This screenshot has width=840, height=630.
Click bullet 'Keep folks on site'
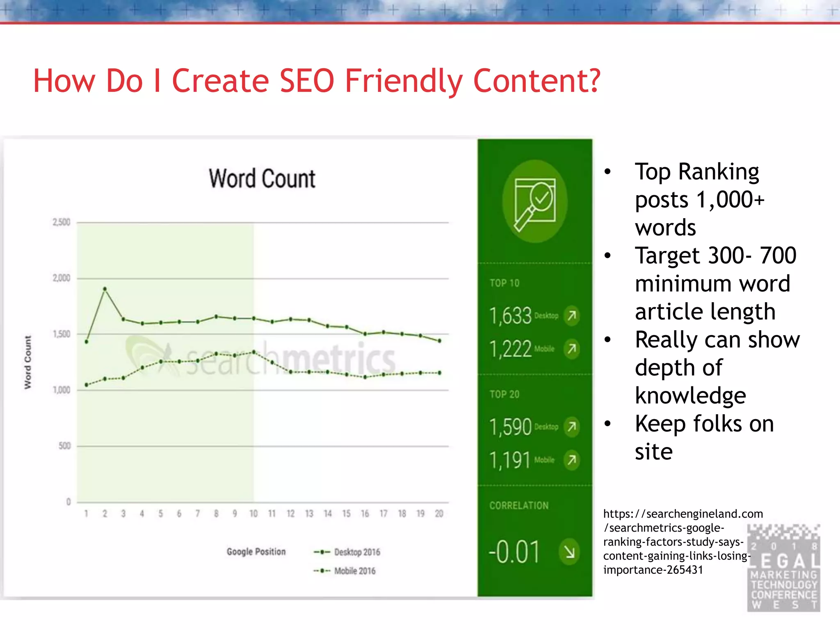tap(704, 438)
